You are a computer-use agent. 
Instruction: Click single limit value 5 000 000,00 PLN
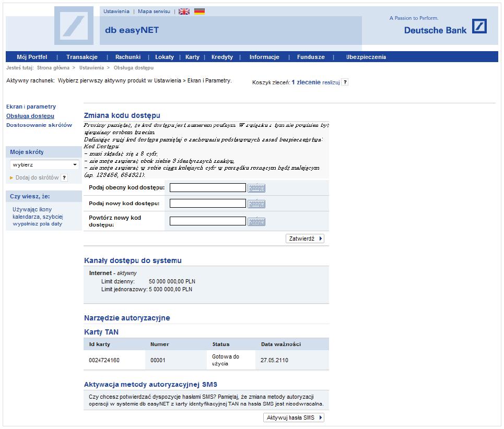pyautogui.click(x=170, y=289)
